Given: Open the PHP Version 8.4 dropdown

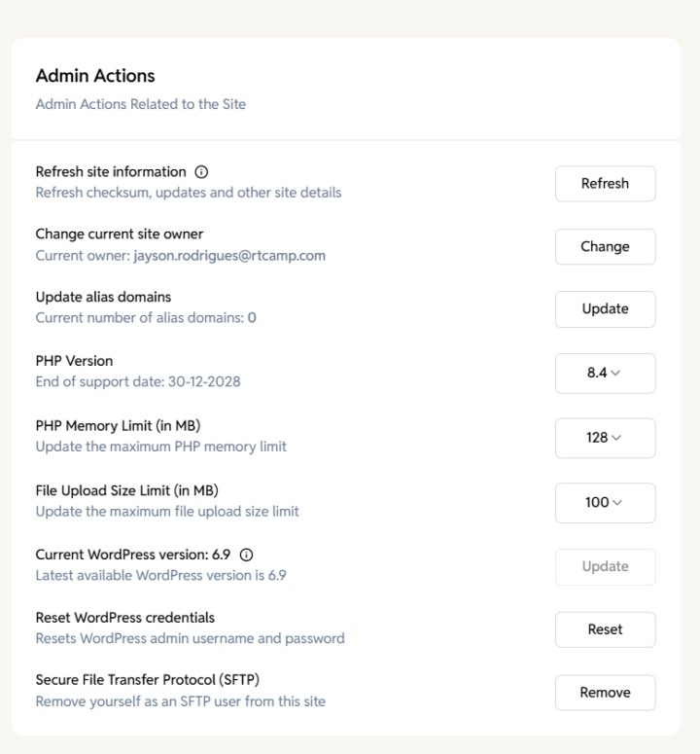Looking at the screenshot, I should (x=605, y=374).
